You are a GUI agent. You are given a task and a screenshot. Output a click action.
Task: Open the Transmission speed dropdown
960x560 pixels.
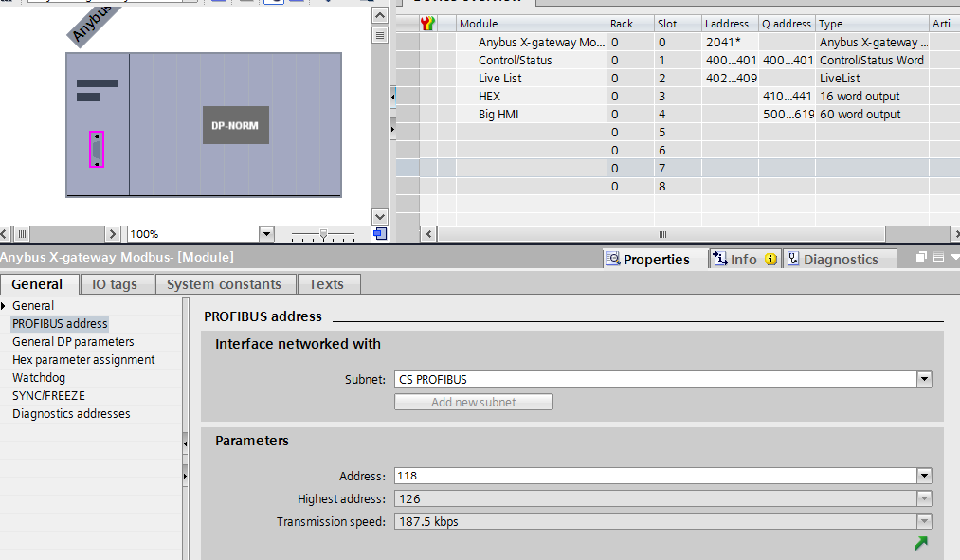tap(925, 521)
